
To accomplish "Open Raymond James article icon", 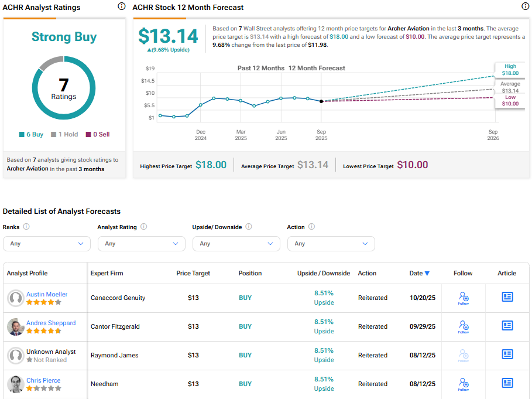I will pos(507,354).
